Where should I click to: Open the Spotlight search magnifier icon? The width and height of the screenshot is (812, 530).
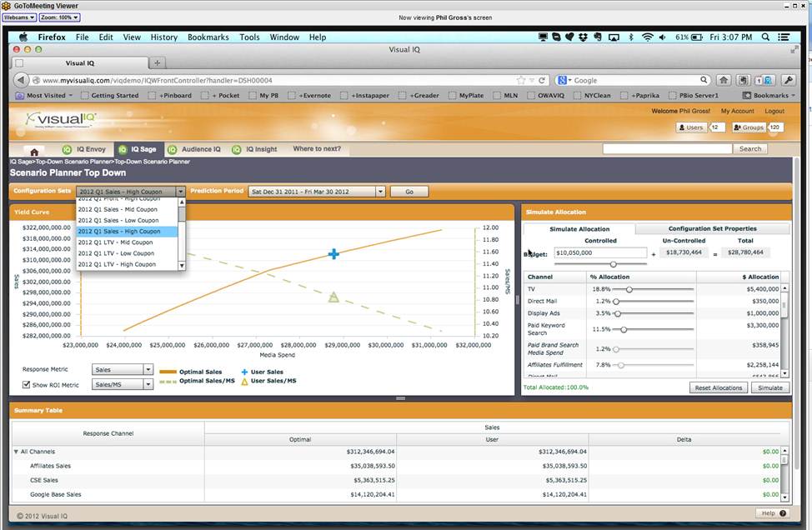coord(764,37)
